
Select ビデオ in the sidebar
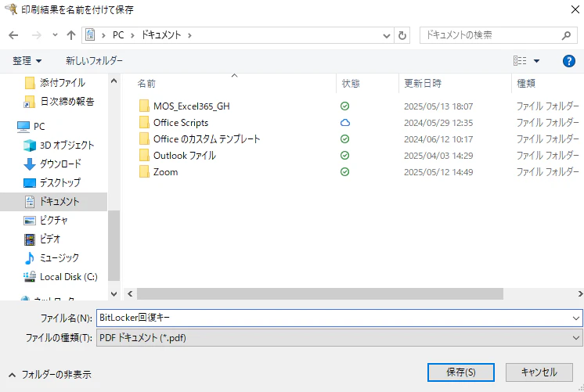point(49,239)
